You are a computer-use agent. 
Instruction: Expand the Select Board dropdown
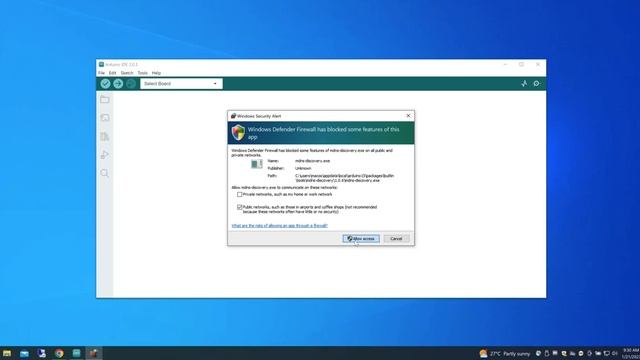coord(181,84)
